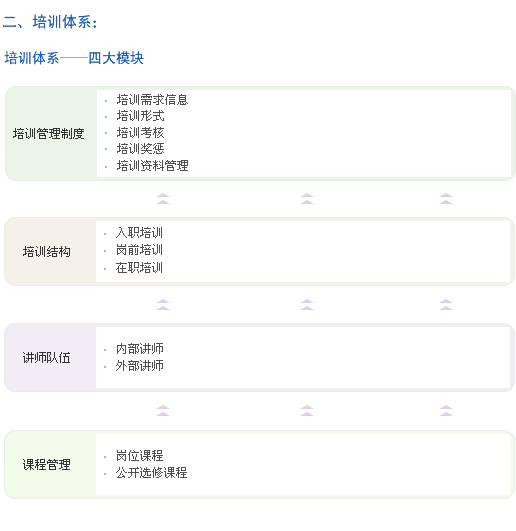516x531 pixels.
Task: Select the 培训形式 list item
Action: [x=140, y=116]
